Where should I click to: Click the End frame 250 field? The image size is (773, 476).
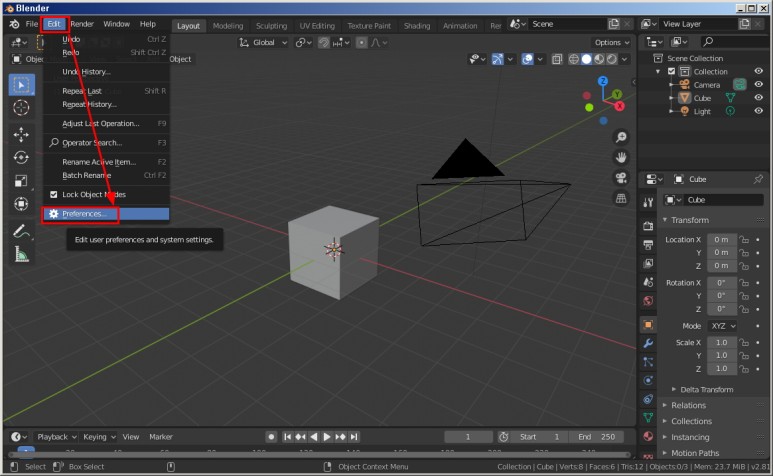(x=596, y=437)
